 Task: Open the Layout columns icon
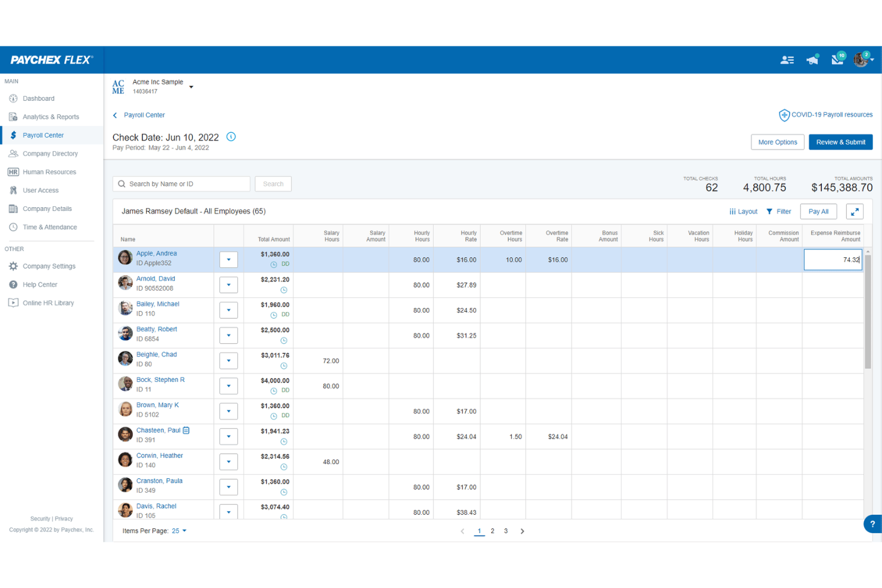(732, 211)
